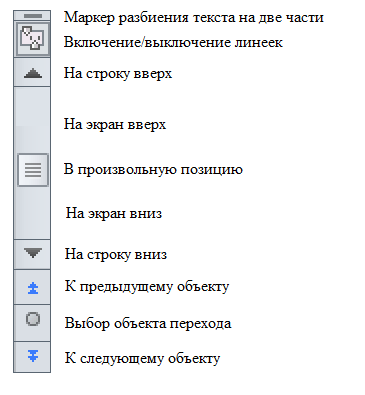Screen dimensions: 365x395
Task: Click label 'Включение/выключение линеек'
Action: pyautogui.click(x=173, y=42)
